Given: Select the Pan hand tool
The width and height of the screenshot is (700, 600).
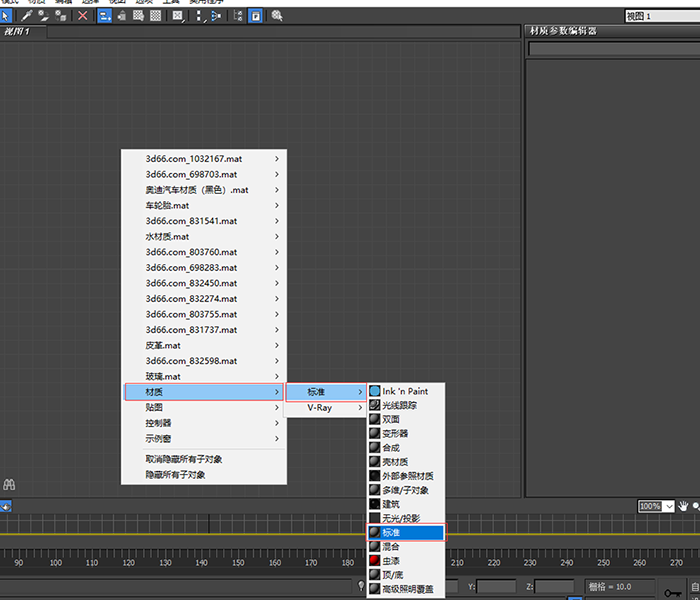Looking at the screenshot, I should 683,506.
